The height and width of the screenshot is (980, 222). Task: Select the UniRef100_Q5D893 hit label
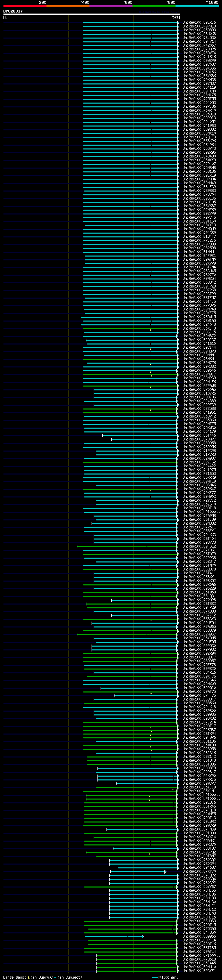pos(199,31)
